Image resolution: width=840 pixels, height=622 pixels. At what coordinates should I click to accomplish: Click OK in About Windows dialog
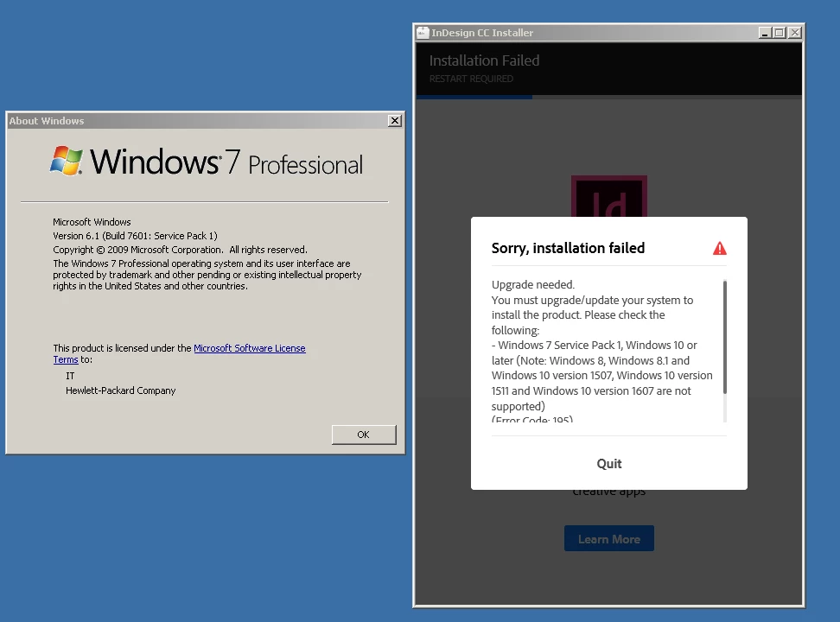(x=364, y=435)
